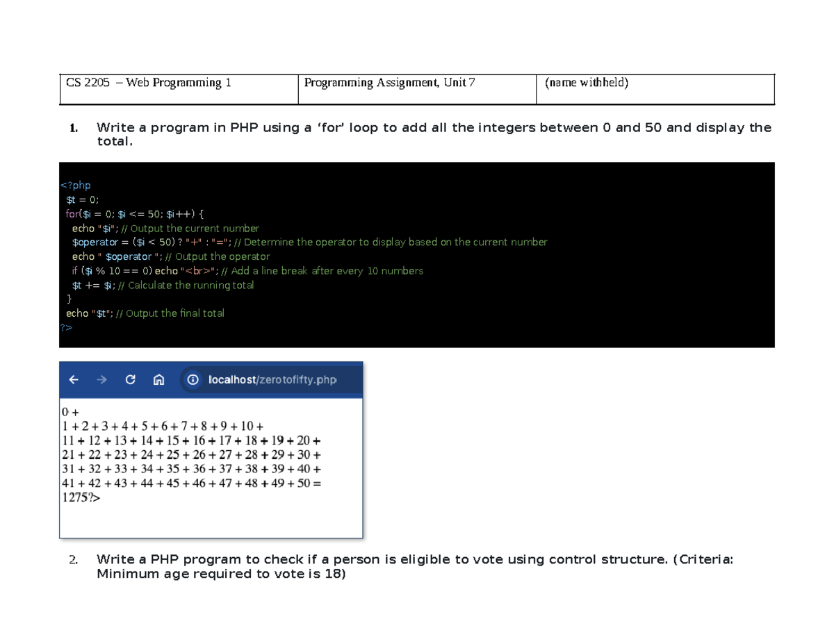Click the back navigation arrow
The height and width of the screenshot is (644, 834).
(74, 379)
